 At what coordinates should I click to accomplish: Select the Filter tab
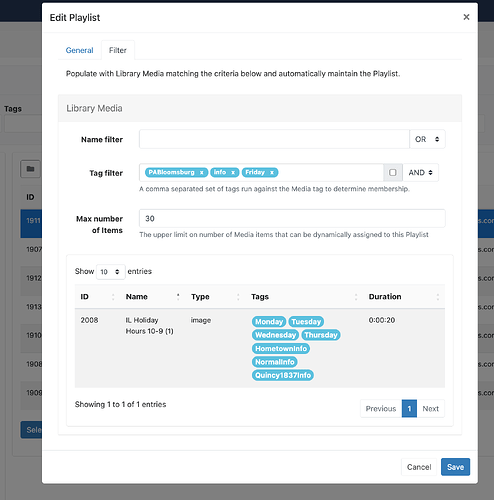(x=118, y=50)
